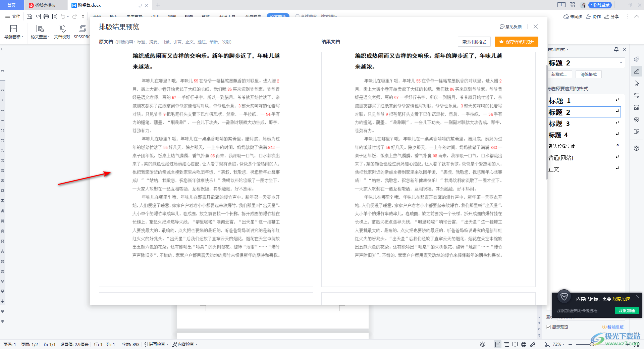
Task: Apply the 标题 3 style
Action: click(x=584, y=123)
